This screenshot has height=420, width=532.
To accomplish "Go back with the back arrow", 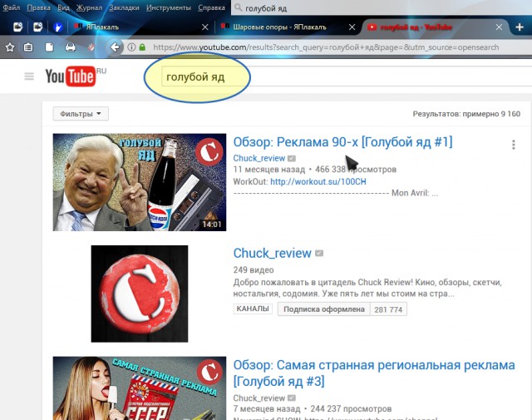I will (x=115, y=47).
